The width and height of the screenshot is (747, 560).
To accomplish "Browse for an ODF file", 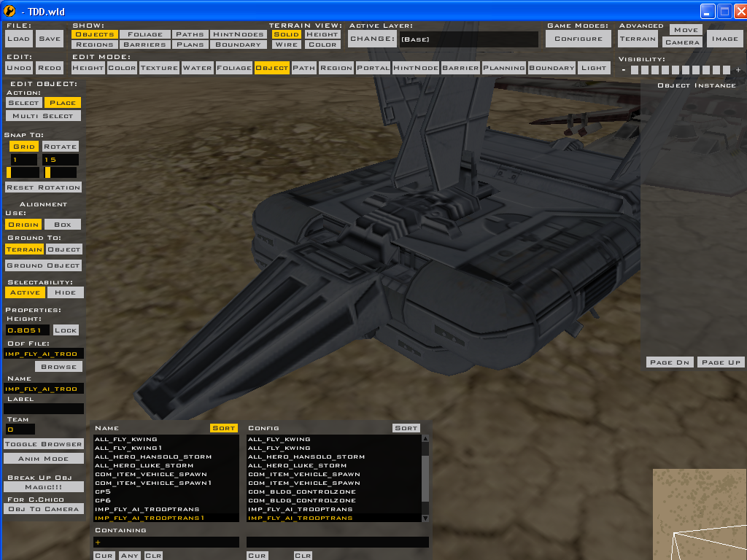I will click(x=58, y=366).
